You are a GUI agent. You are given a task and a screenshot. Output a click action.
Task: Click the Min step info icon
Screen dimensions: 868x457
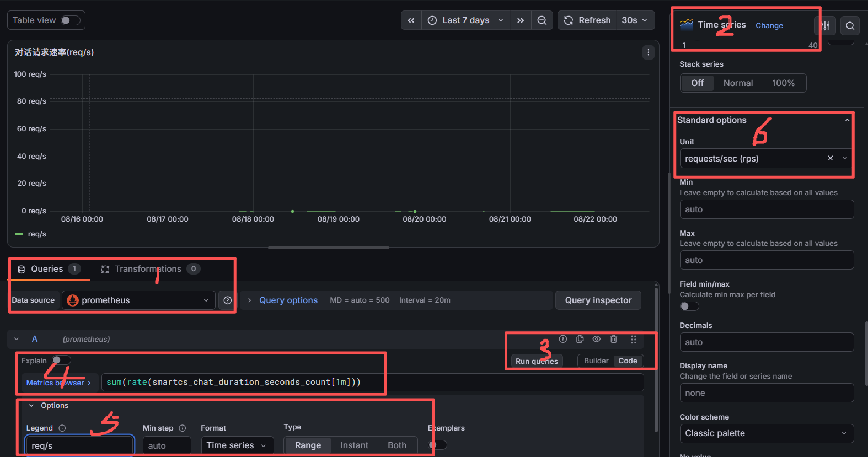[183, 428]
